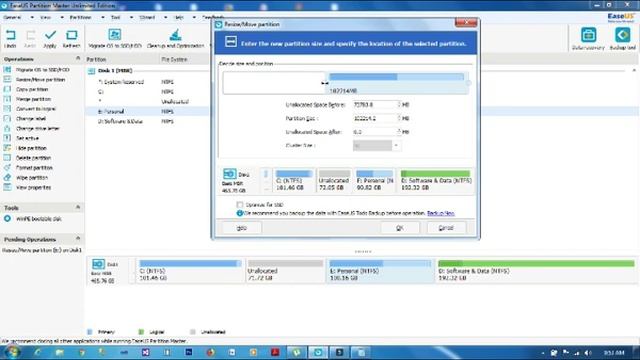Choose Change label operation
640x360 pixels.
pyautogui.click(x=31, y=119)
